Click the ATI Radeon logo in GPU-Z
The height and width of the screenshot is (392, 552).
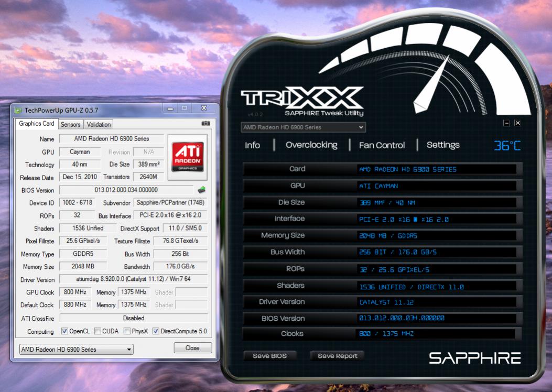(188, 157)
